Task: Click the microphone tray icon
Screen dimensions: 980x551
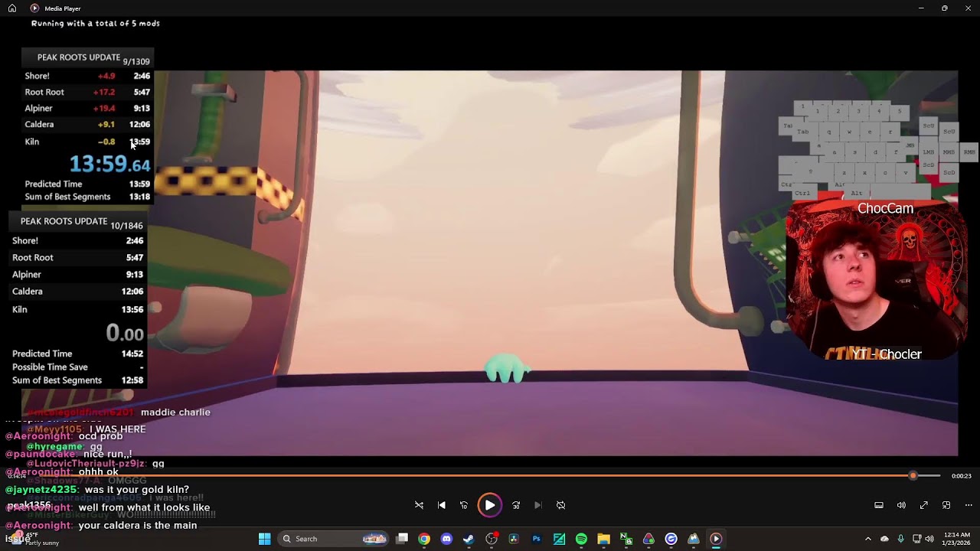Action: pos(900,539)
